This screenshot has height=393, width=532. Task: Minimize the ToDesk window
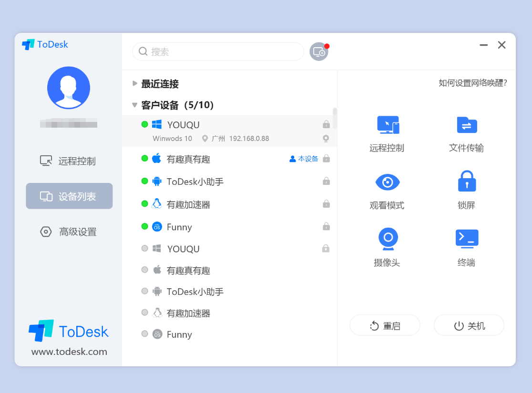tap(483, 45)
